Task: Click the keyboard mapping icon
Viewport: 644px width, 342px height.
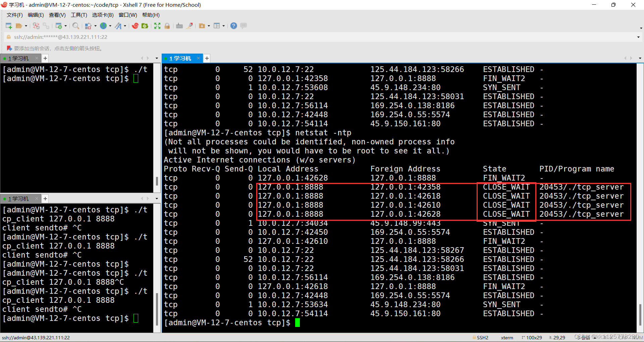Action: (179, 26)
